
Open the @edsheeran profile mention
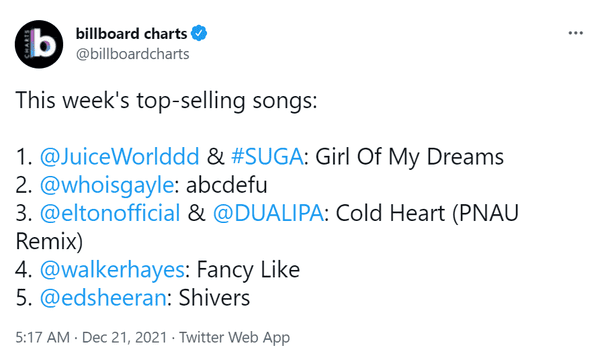click(103, 298)
